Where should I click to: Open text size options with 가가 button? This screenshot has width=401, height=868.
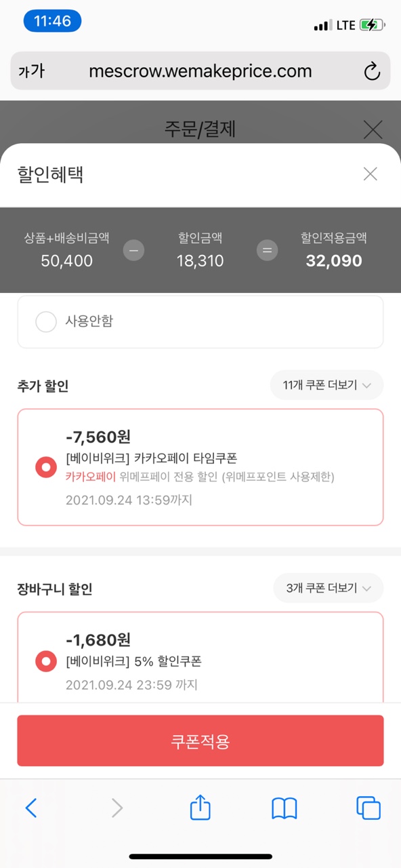tap(31, 71)
